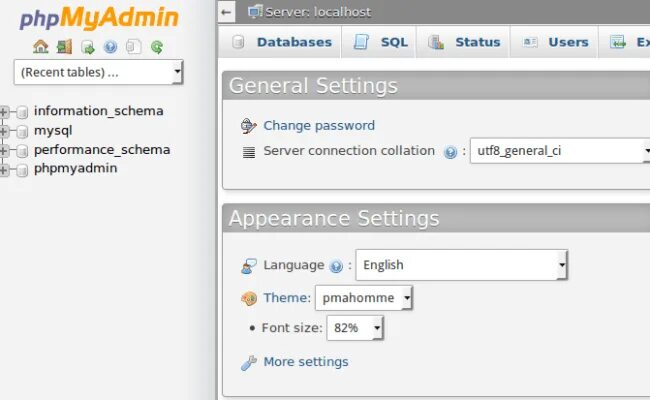Open the SQL tab
This screenshot has height=400, width=650.
coord(380,42)
